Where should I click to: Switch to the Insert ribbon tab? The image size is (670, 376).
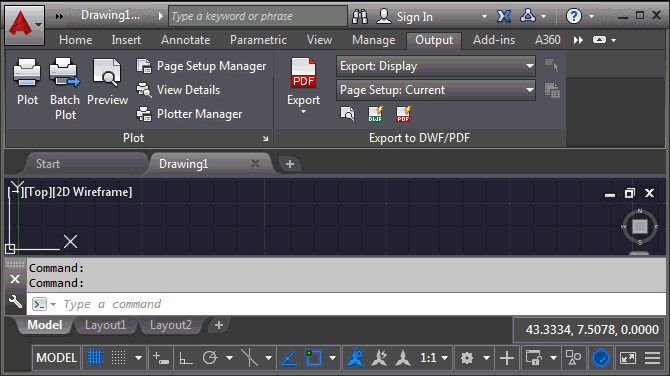coord(126,40)
